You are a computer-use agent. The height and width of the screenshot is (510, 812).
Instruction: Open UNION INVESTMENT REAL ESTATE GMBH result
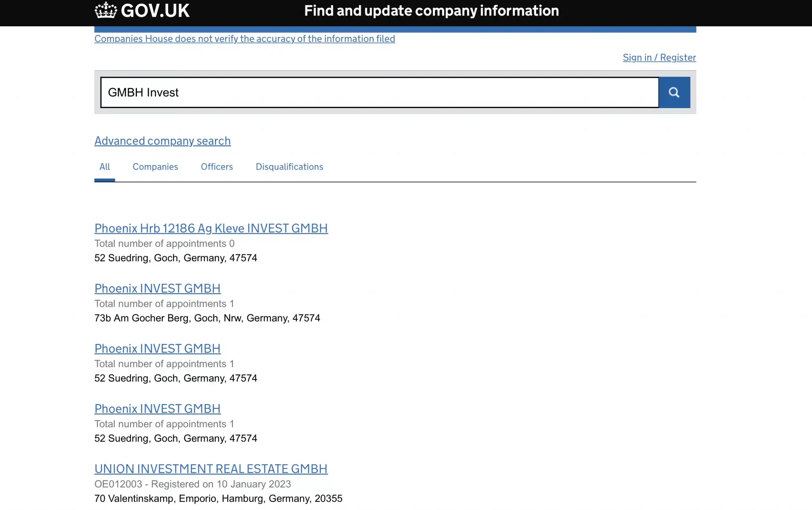tap(211, 469)
